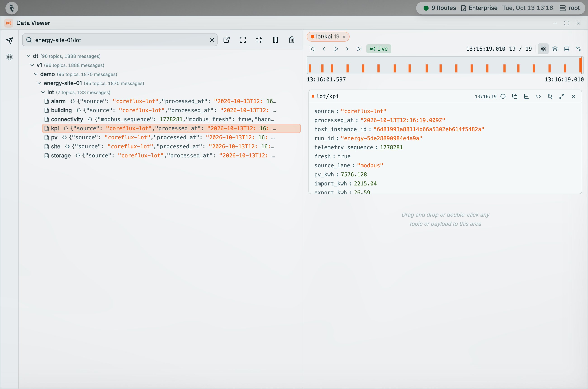The height and width of the screenshot is (389, 588).
Task: Collapse the dt tree node
Action: click(x=28, y=56)
